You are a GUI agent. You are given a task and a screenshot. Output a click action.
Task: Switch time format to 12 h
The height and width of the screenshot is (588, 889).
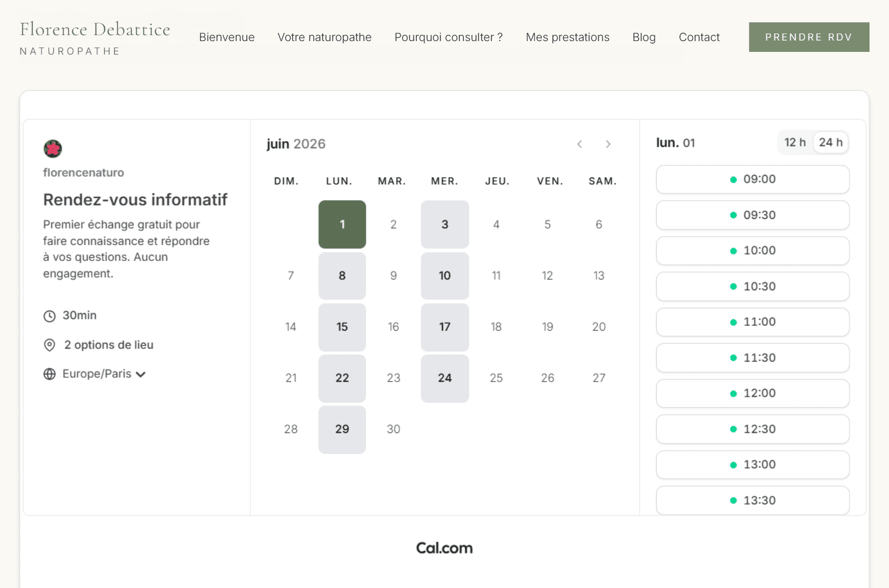(795, 143)
